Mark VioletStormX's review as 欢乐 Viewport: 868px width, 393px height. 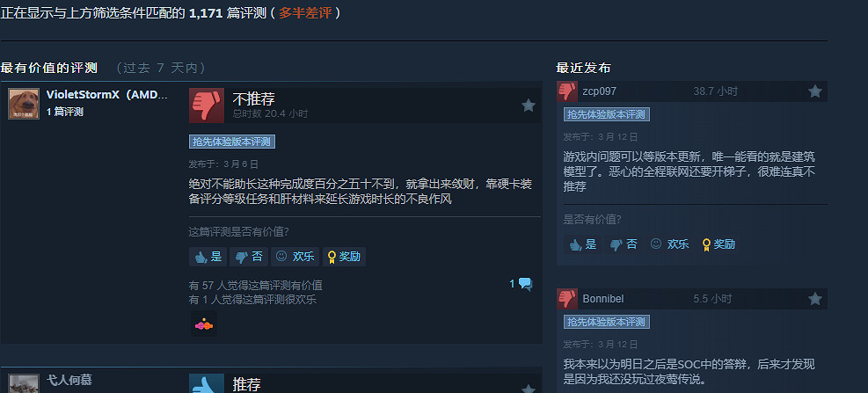(x=295, y=257)
